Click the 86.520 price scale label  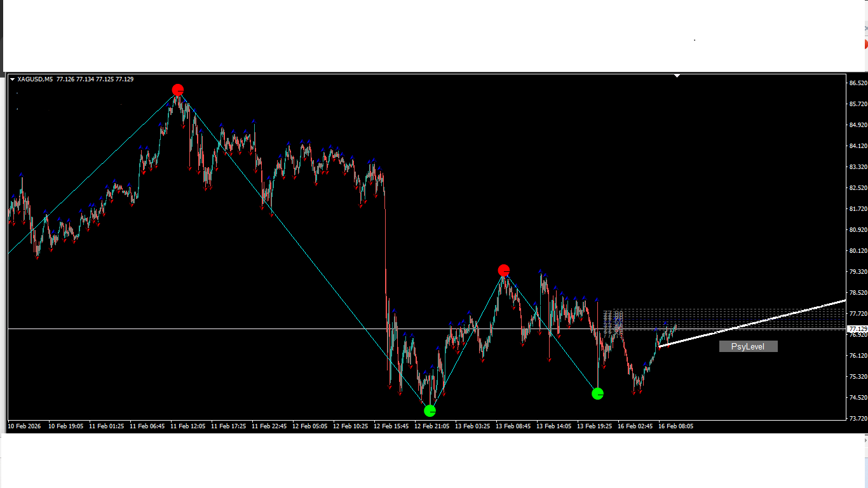tap(857, 83)
